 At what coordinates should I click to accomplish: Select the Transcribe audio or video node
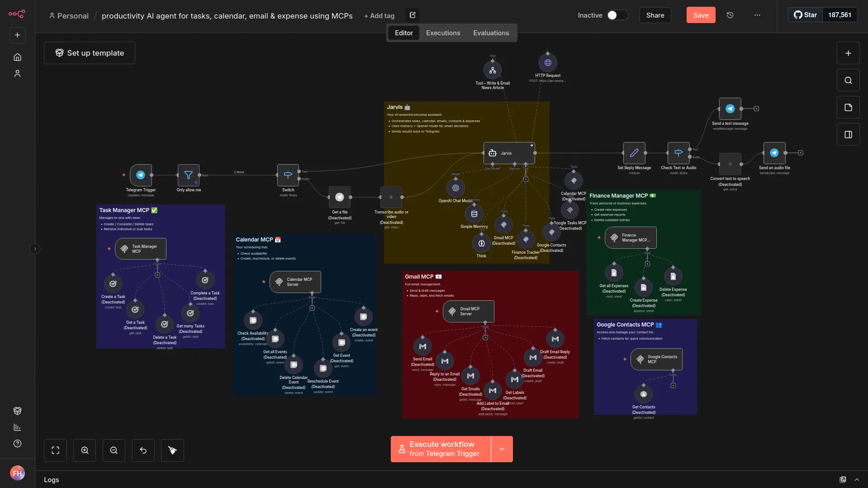pos(391,197)
